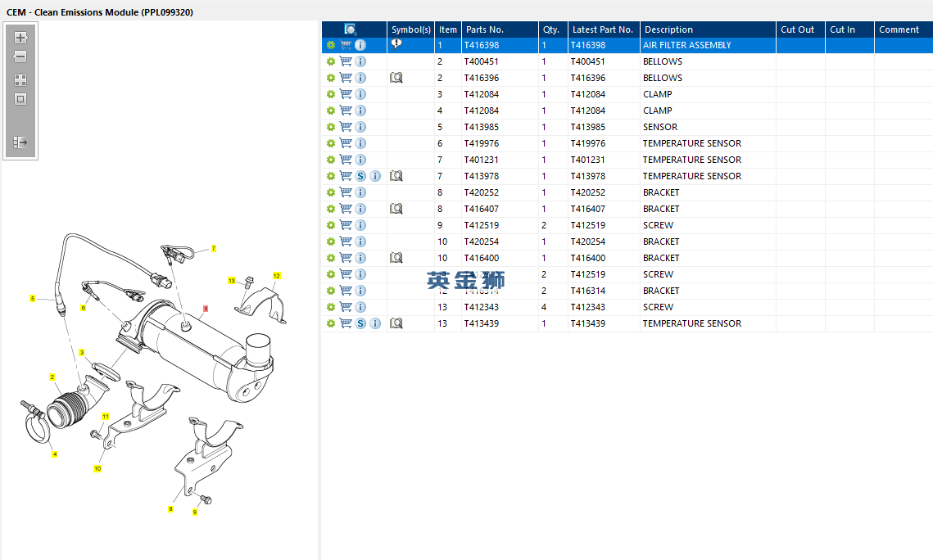
Task: Open the symbol icon for T416400 bracket
Action: 396,257
